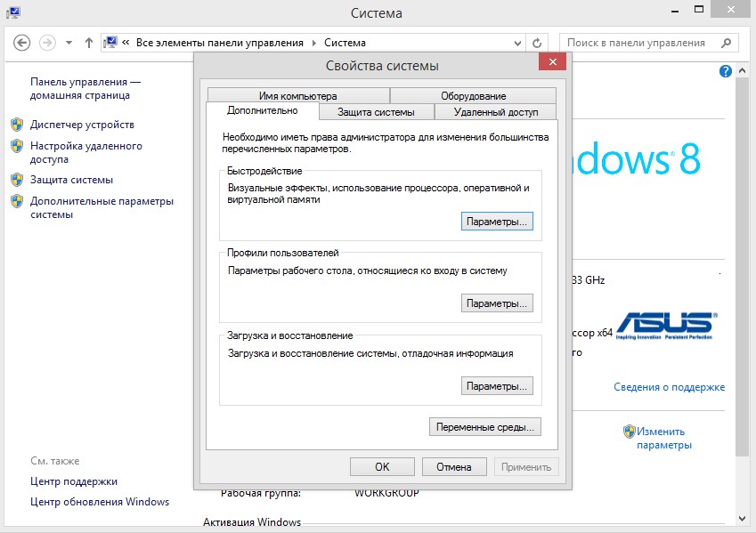Open the 'Диспетчер устройств' link
The width and height of the screenshot is (756, 533).
(x=82, y=125)
